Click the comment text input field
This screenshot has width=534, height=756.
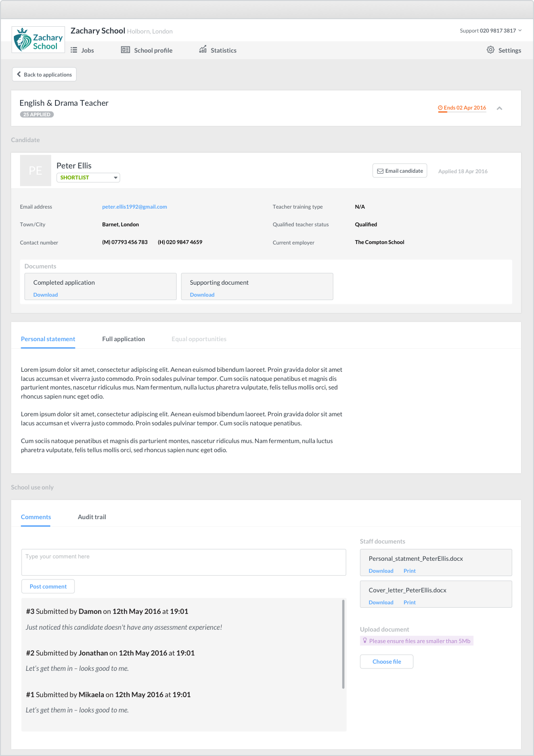(183, 562)
